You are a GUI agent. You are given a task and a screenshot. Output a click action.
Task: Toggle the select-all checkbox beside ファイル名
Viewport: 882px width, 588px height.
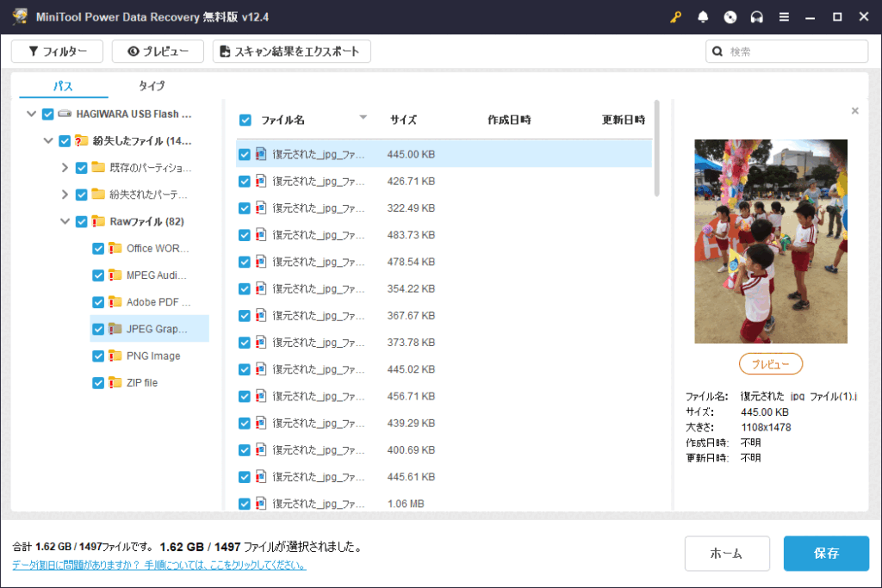click(245, 121)
